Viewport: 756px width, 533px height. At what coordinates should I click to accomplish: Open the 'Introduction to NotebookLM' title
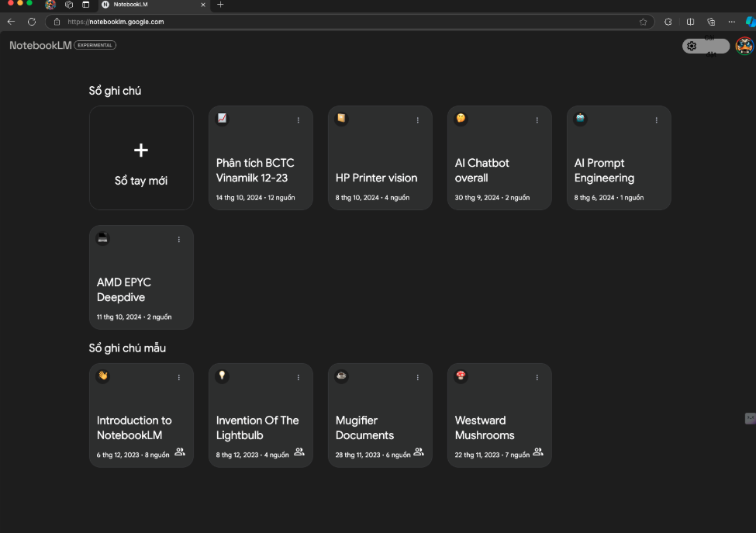click(134, 427)
